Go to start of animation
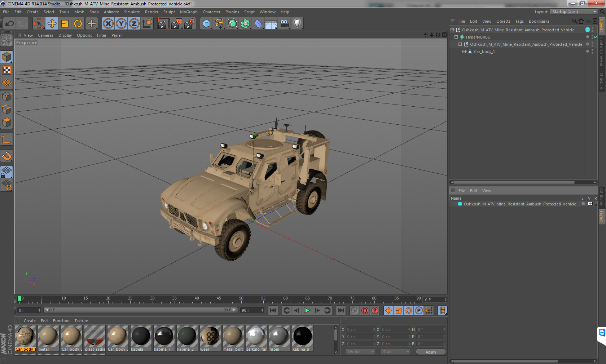Screen dimensions: 606x364 (x=273, y=310)
